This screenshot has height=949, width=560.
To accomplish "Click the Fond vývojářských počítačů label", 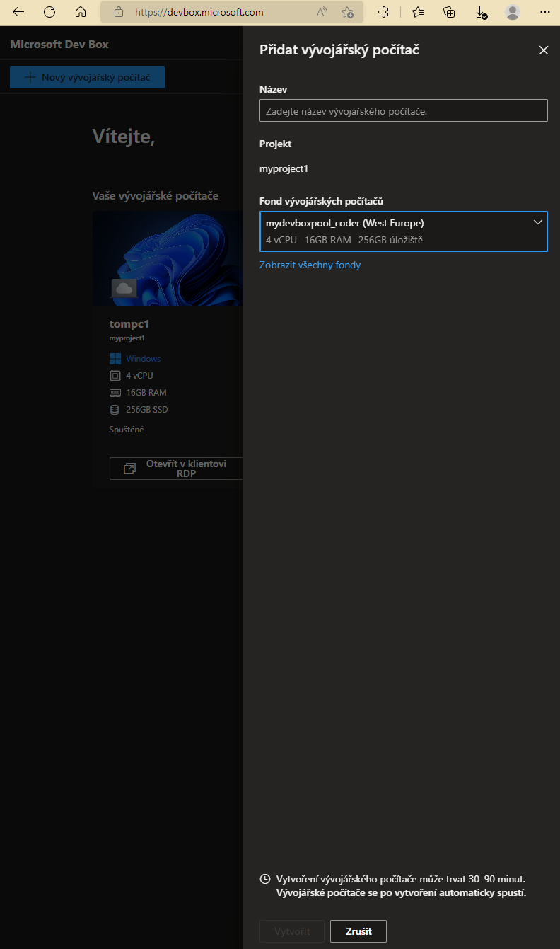I will pos(321,201).
